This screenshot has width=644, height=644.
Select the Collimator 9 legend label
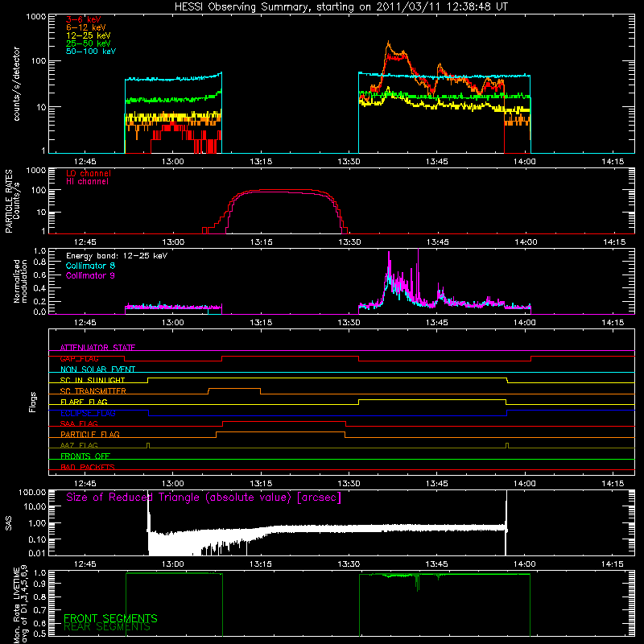90,275
